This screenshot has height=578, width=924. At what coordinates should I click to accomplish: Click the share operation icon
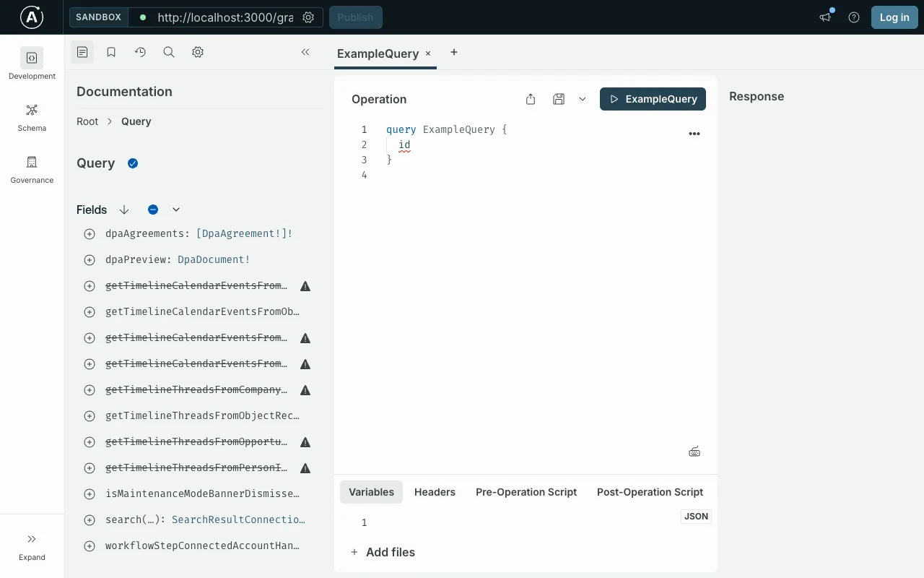click(531, 99)
